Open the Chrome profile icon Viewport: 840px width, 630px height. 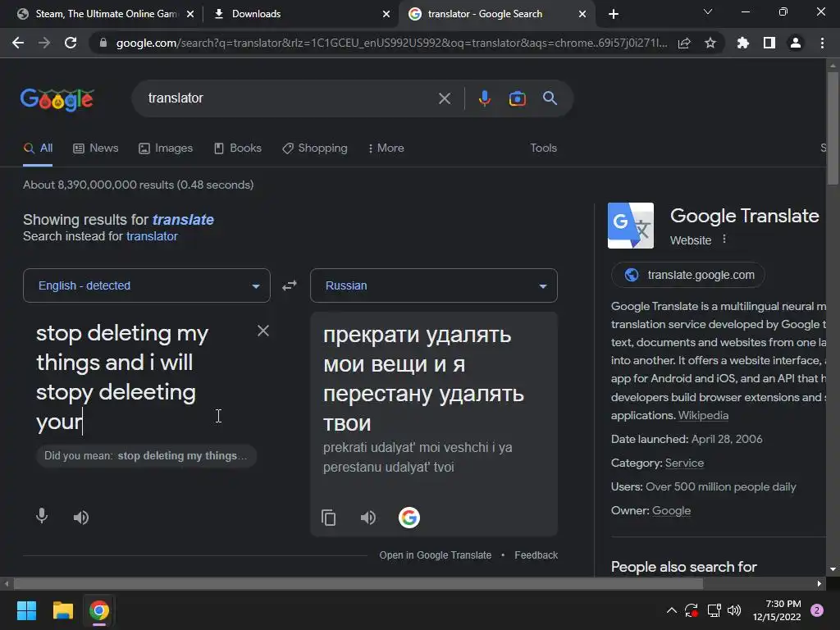tap(796, 43)
